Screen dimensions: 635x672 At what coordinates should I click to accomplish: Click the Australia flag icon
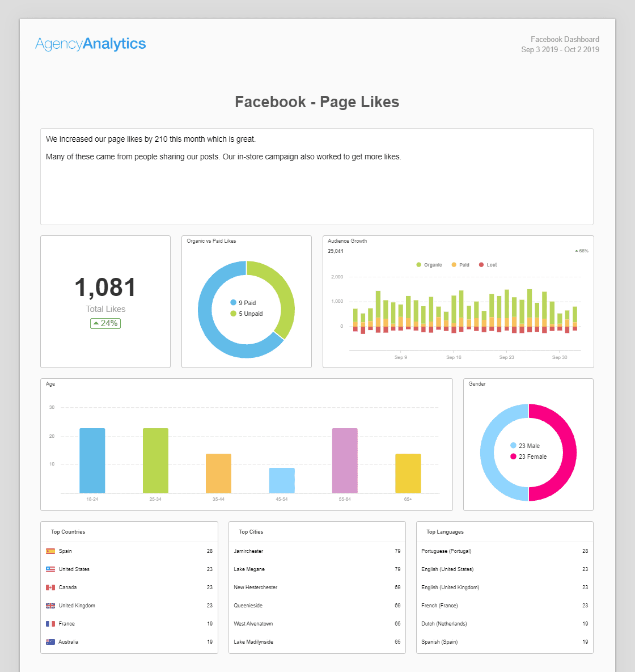[51, 641]
